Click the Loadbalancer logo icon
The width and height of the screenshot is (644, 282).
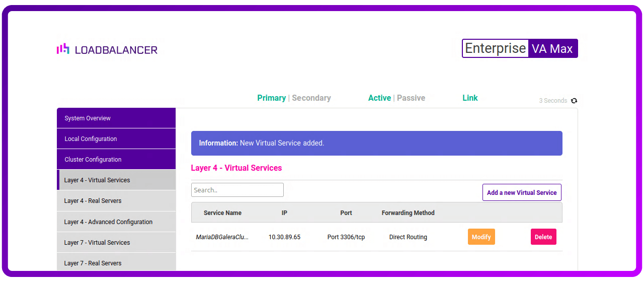click(x=63, y=49)
